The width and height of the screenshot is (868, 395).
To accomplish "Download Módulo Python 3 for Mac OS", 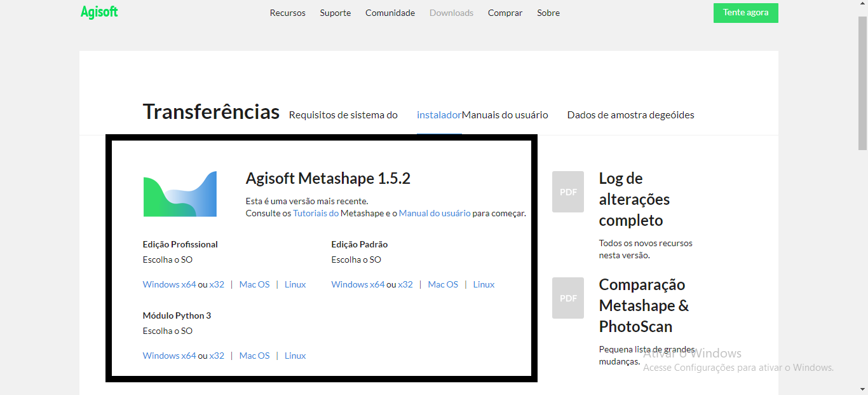I will tap(254, 356).
